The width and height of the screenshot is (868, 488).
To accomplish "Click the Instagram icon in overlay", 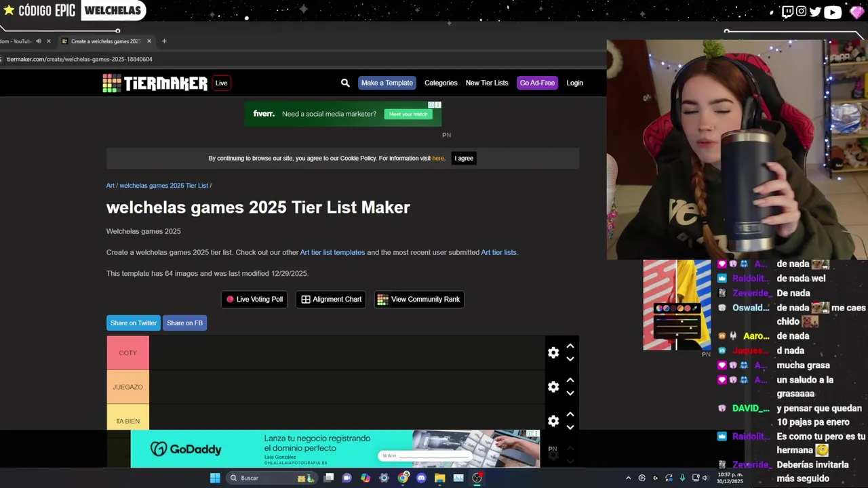I will (x=801, y=11).
